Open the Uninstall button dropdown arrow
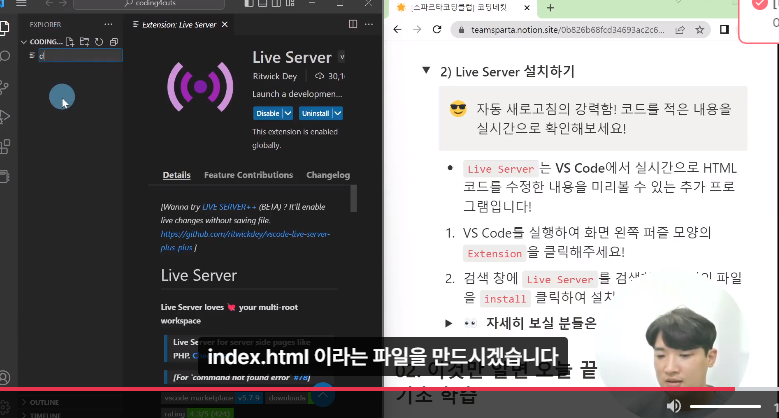The image size is (779, 418). click(x=338, y=113)
